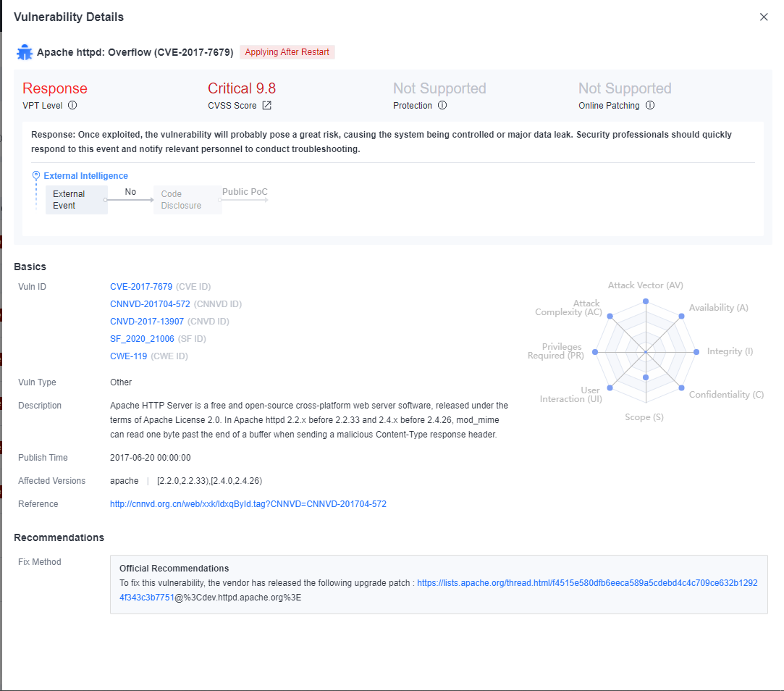This screenshot has height=691, width=784.
Task: Click info icon beside Online Patching
Action: (650, 105)
